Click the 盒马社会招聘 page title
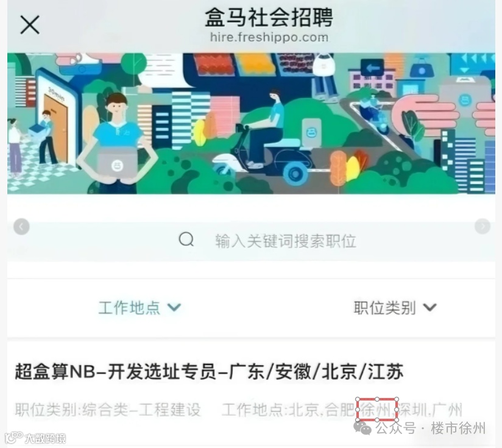The height and width of the screenshot is (448, 502). [269, 17]
